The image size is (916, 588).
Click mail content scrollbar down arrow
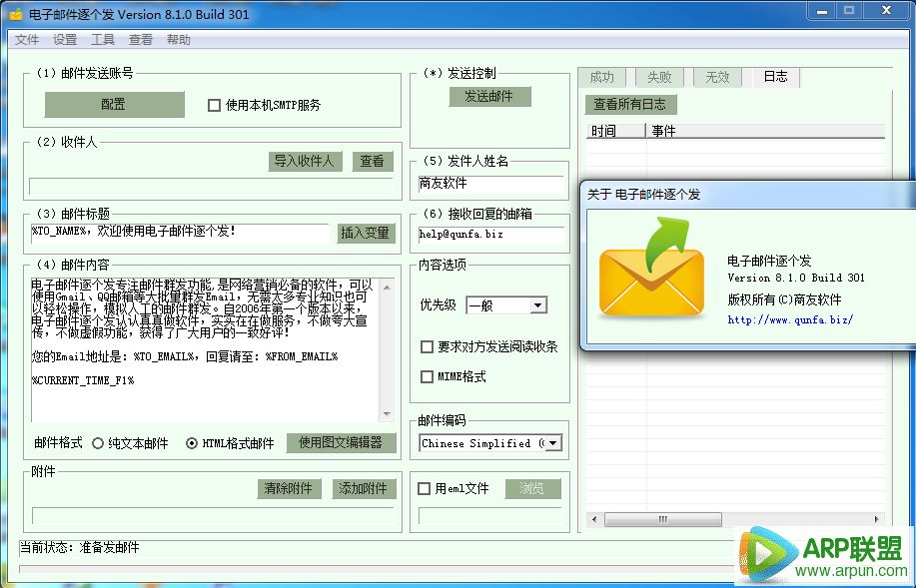click(388, 414)
